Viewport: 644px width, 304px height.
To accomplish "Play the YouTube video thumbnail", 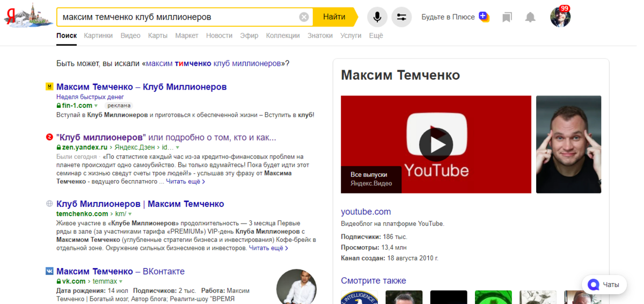I will [x=436, y=144].
